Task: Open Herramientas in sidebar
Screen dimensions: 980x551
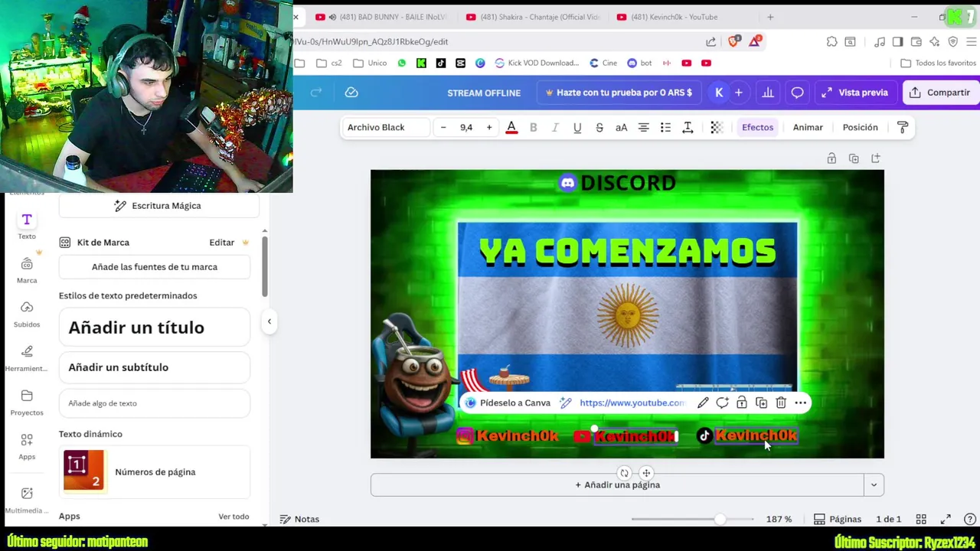Action: (x=27, y=359)
